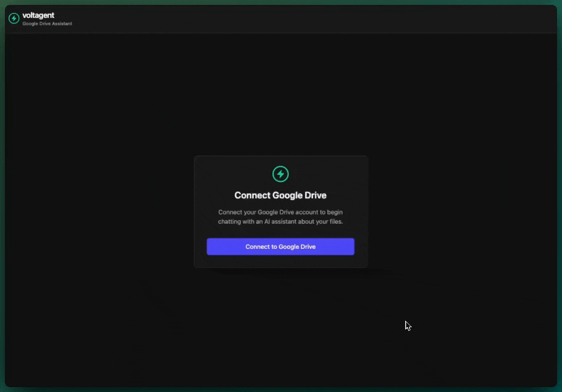Click the description text about chatting with AI assistant
The height and width of the screenshot is (392, 562).
(x=280, y=217)
